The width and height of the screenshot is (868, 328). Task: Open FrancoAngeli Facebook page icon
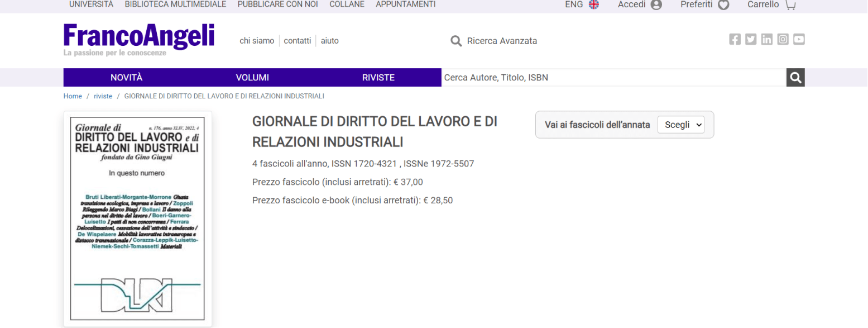point(735,39)
